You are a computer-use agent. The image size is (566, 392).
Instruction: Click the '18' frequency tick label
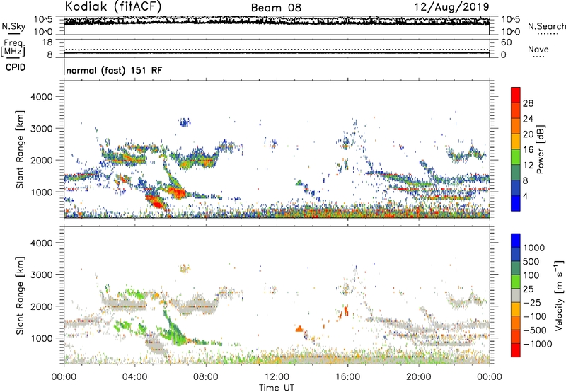click(x=47, y=42)
